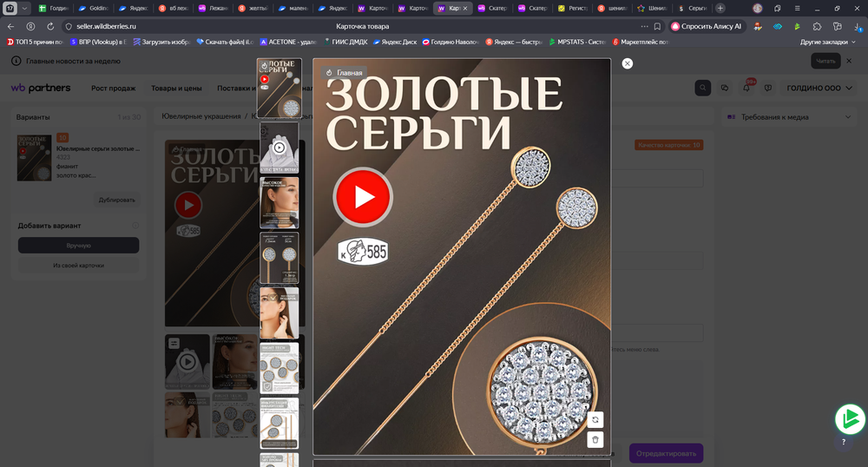Bookmark this page with the bookmark icon
The image size is (868, 467).
click(657, 26)
